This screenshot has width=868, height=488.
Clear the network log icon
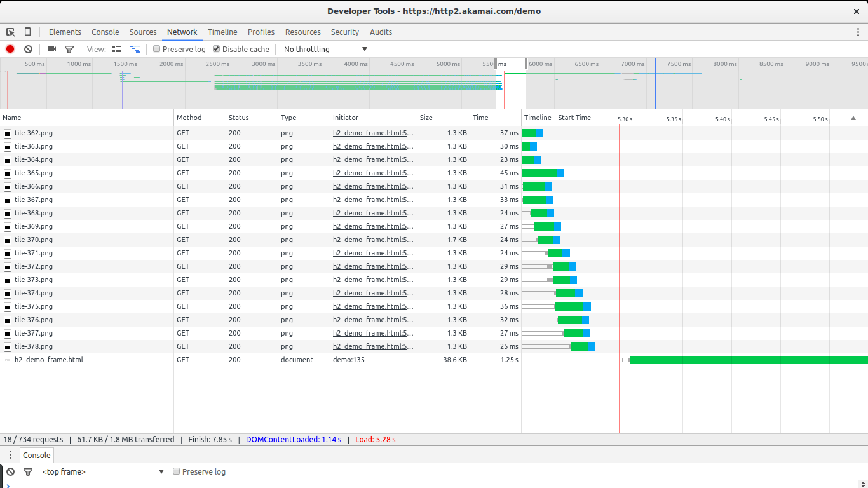click(28, 49)
